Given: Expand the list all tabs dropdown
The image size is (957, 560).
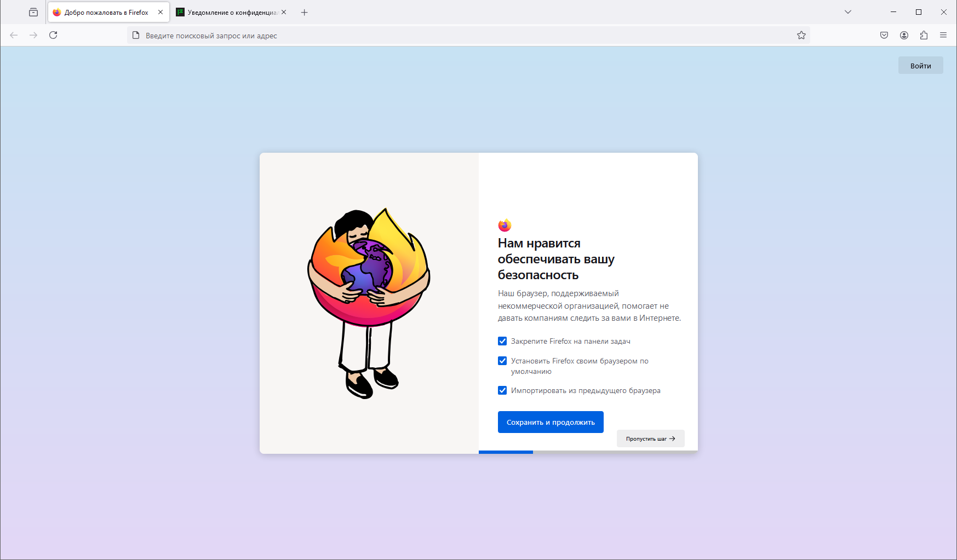Looking at the screenshot, I should (x=848, y=12).
